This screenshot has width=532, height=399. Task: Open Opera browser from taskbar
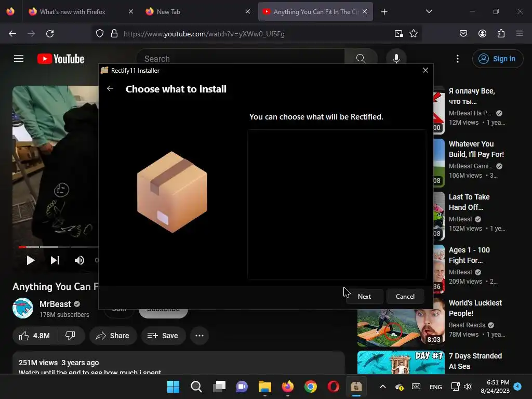click(x=333, y=387)
